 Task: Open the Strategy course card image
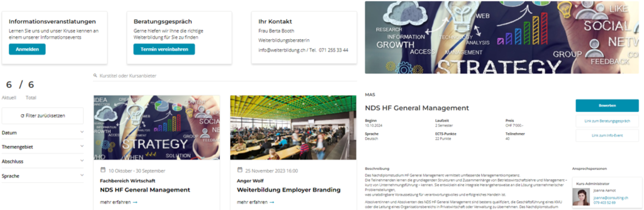(x=157, y=128)
